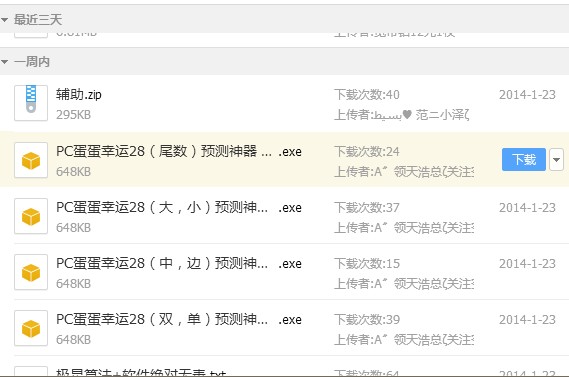569x377 pixels.
Task: Click date 2014-1-23 on 辅助.zip row
Action: (x=527, y=95)
